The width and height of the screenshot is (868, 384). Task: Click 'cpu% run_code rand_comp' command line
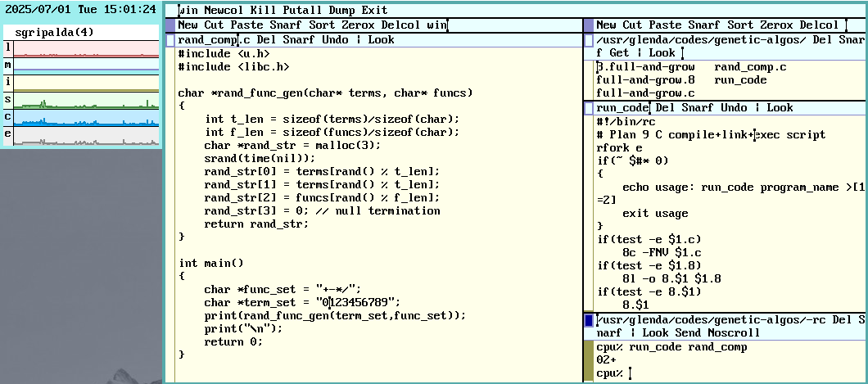(x=672, y=347)
